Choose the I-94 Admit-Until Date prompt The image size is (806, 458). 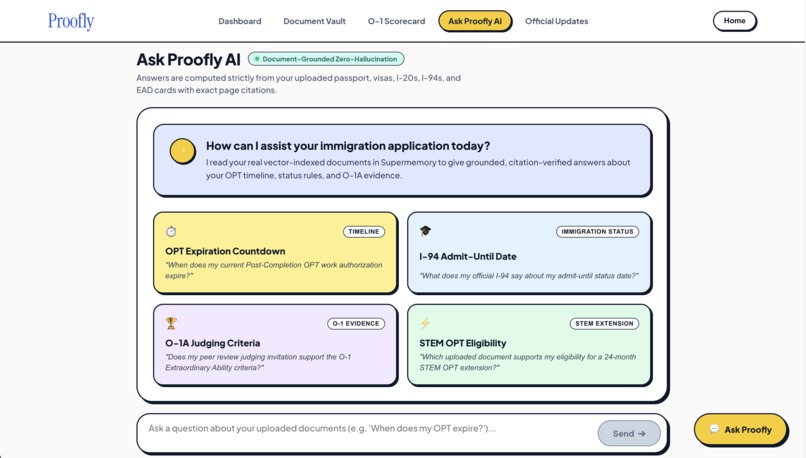coord(529,253)
